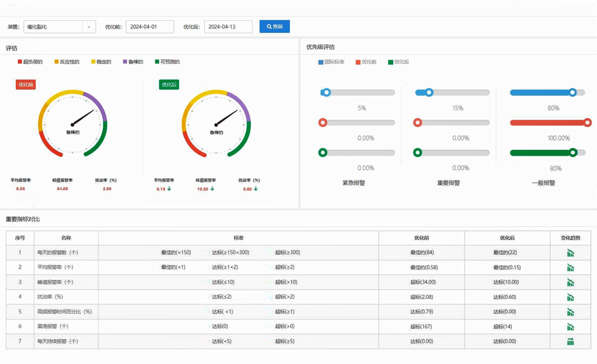Click the 震荡报警 row trend icon

[x=570, y=327]
